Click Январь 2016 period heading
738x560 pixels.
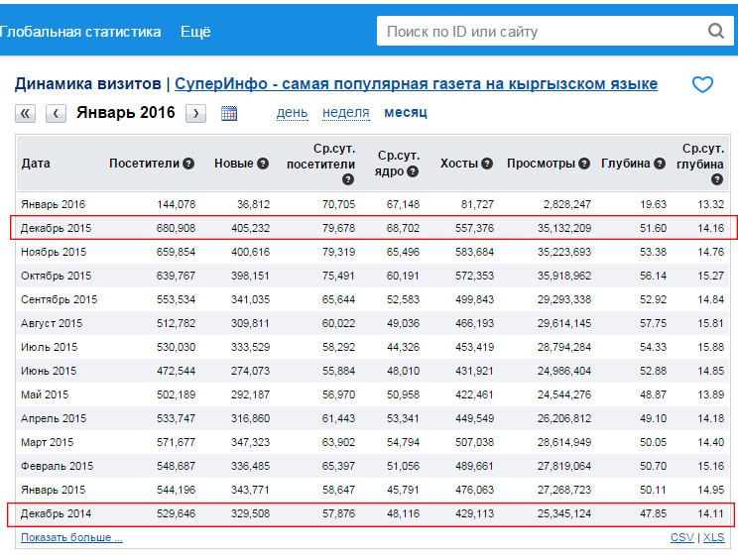tap(126, 112)
